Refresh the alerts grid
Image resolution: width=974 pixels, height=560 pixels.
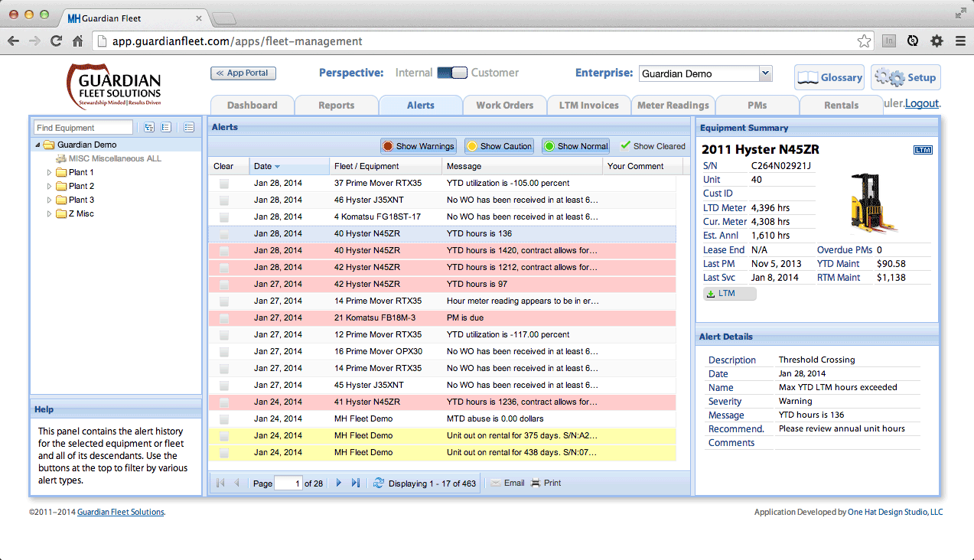[x=378, y=483]
